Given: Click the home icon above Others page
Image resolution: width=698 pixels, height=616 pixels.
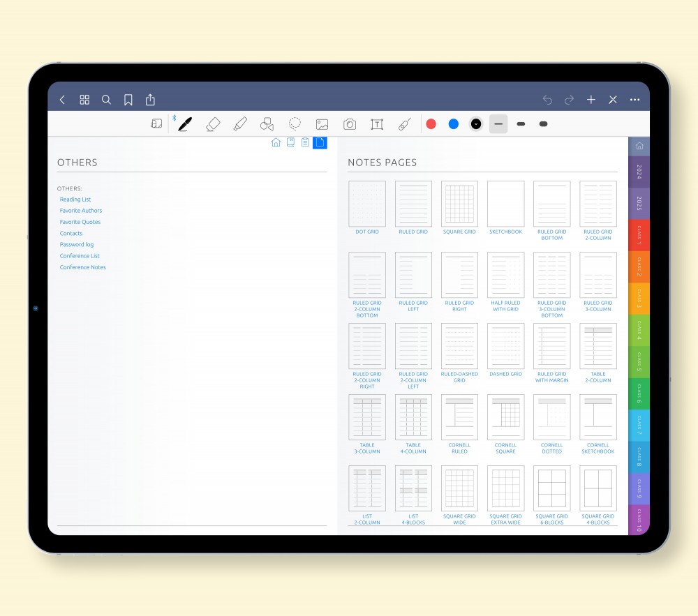Looking at the screenshot, I should pyautogui.click(x=276, y=142).
